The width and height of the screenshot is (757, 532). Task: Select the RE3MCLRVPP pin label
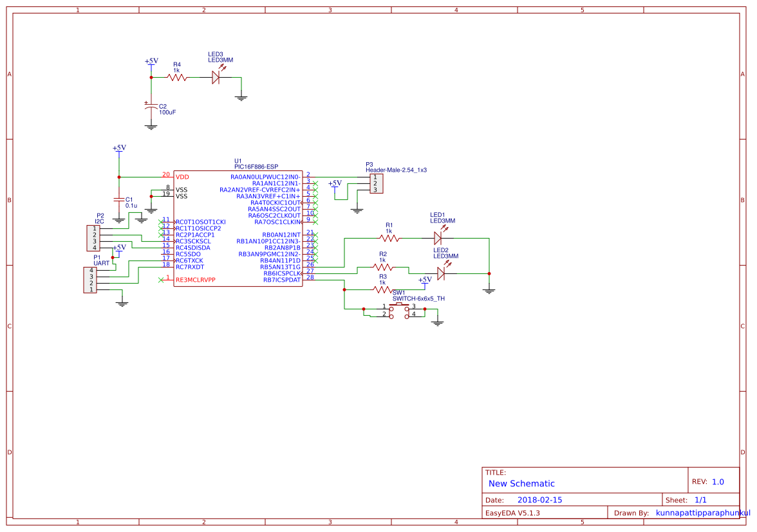tap(195, 280)
